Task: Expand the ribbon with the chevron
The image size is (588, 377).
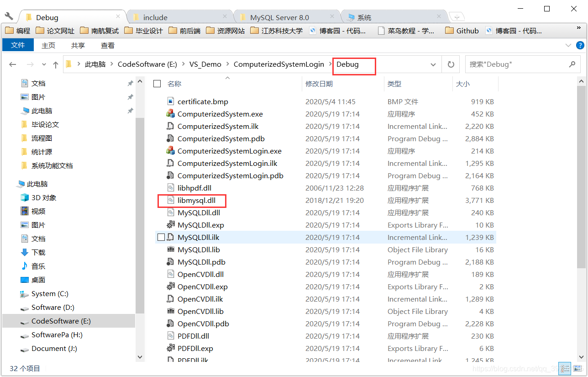Action: (568, 45)
